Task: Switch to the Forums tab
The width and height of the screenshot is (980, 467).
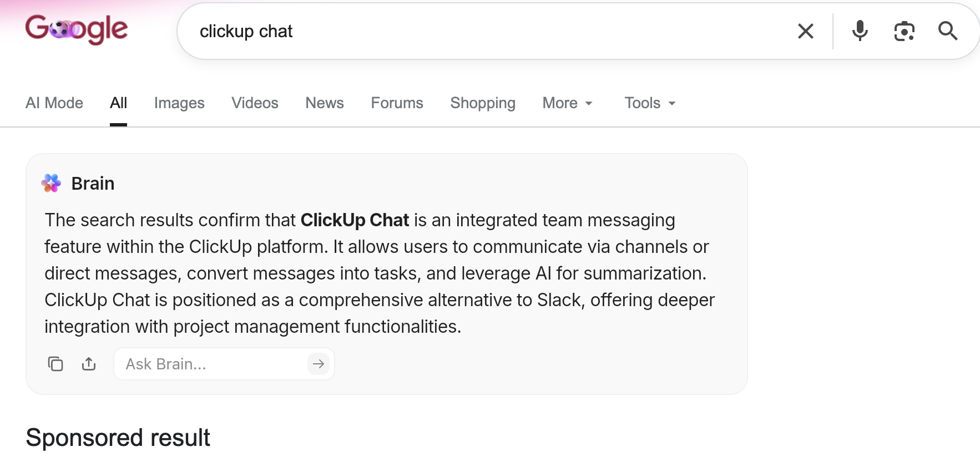Action: [397, 103]
